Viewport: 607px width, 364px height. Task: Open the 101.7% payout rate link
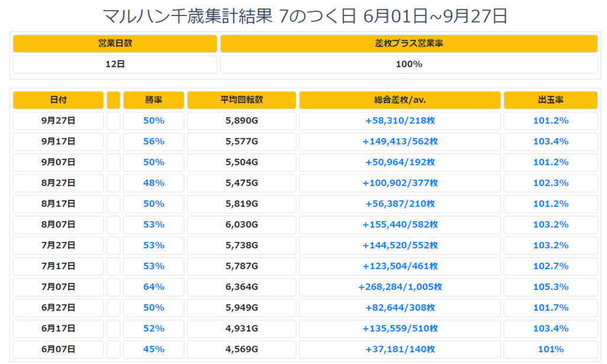pyautogui.click(x=551, y=308)
